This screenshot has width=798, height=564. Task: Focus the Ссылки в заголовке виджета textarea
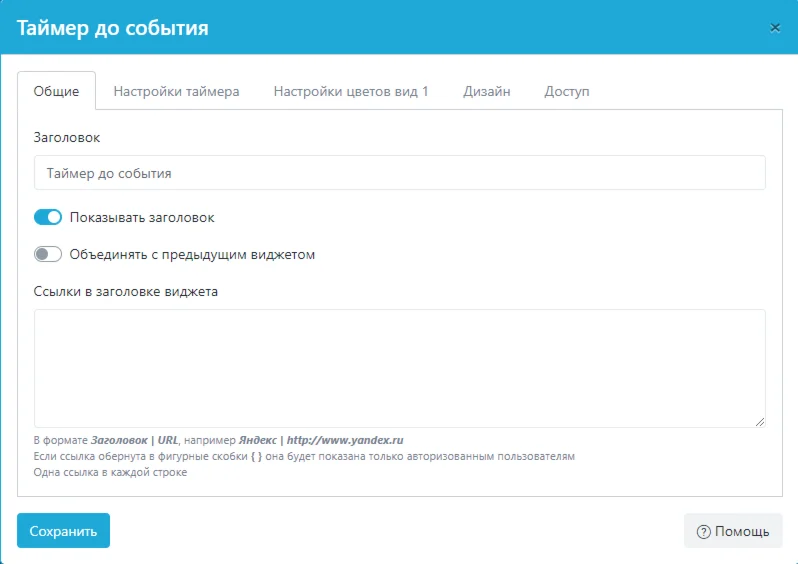click(x=400, y=368)
